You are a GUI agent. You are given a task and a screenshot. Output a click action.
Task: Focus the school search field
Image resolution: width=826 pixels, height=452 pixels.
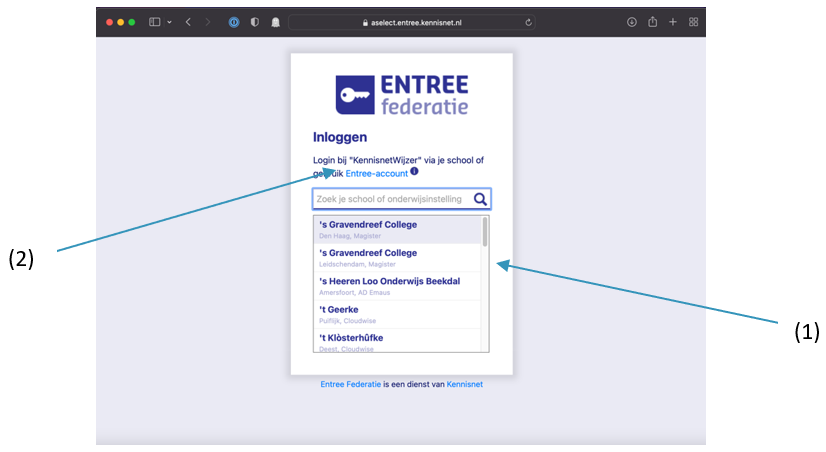pos(401,199)
